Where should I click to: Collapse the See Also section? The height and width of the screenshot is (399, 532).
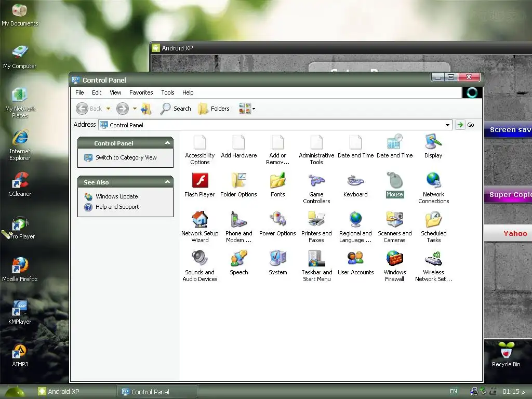[167, 182]
